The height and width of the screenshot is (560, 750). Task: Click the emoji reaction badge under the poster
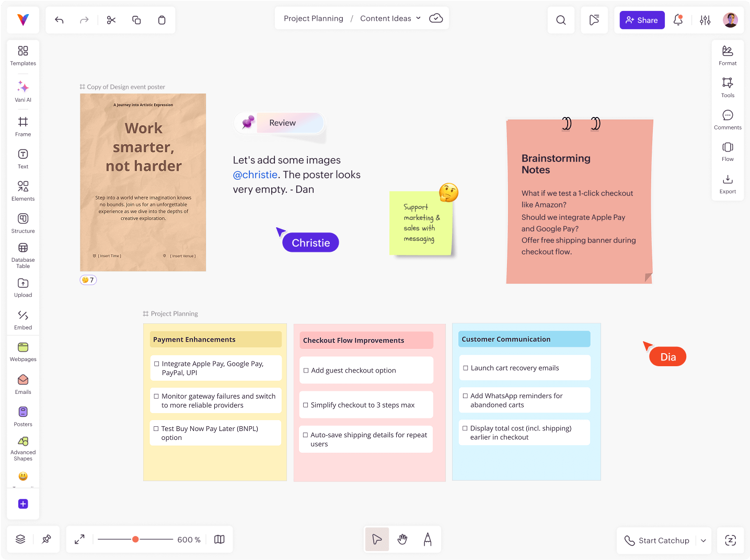point(88,279)
